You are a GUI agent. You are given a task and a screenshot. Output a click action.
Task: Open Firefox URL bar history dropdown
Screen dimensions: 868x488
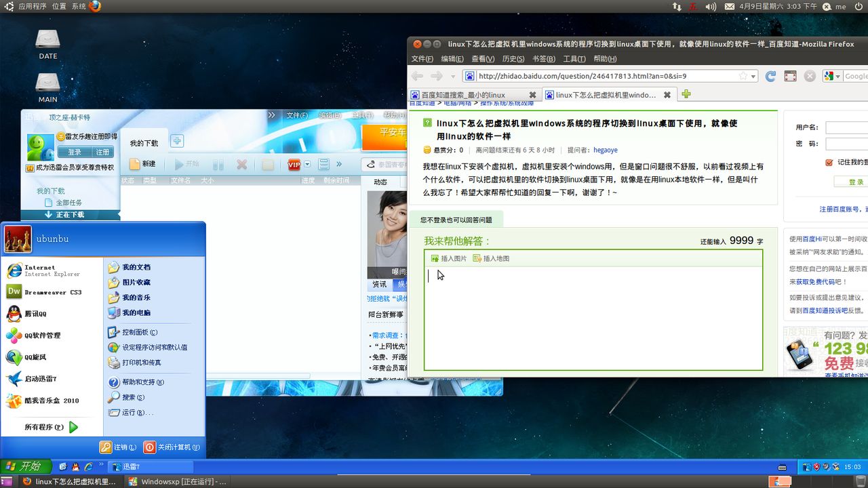point(753,76)
